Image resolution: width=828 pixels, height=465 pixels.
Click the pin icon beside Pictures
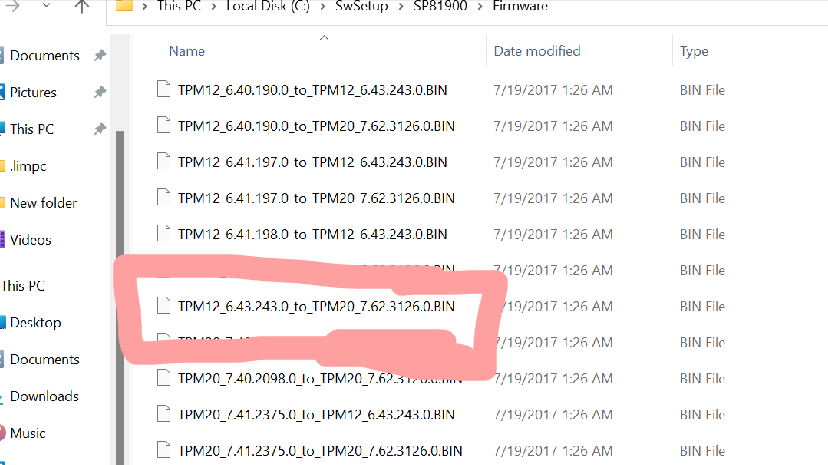click(100, 92)
